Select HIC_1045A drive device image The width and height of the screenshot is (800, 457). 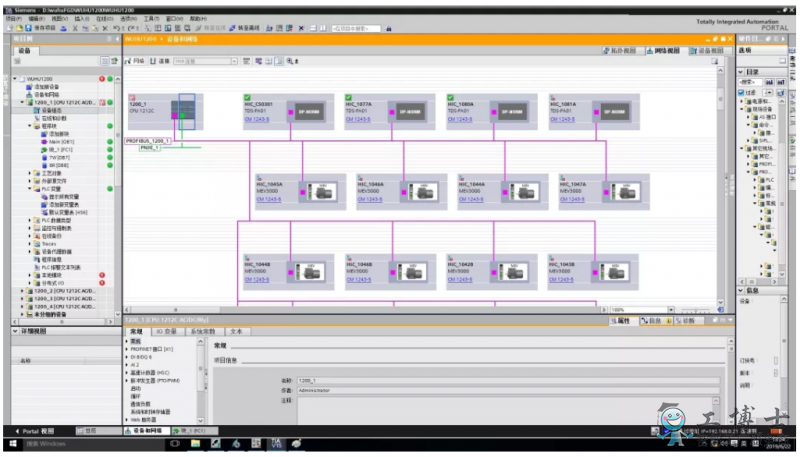(x=321, y=192)
